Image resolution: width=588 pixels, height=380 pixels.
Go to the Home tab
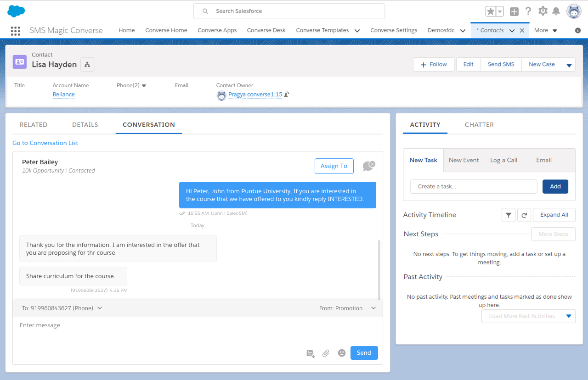(x=127, y=30)
